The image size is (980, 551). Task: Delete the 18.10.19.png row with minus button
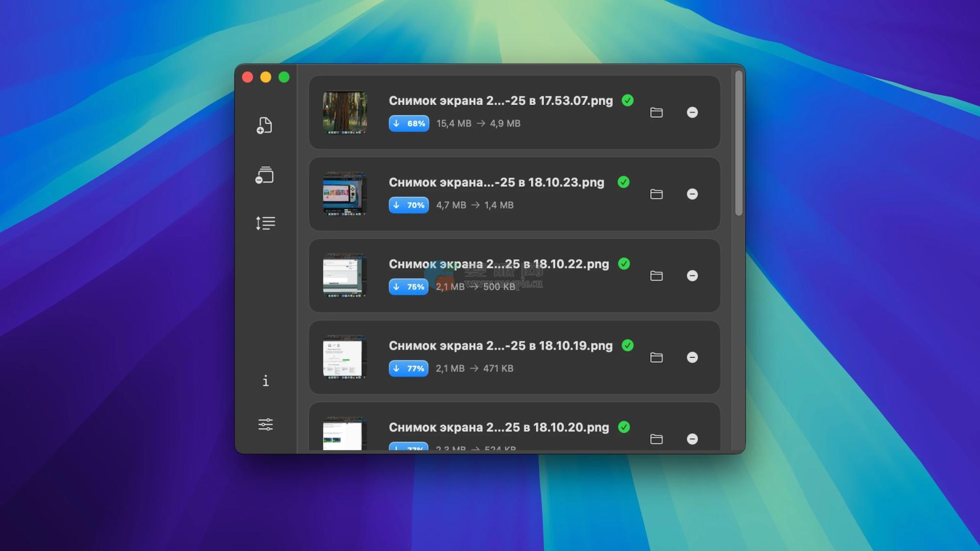pyautogui.click(x=692, y=357)
